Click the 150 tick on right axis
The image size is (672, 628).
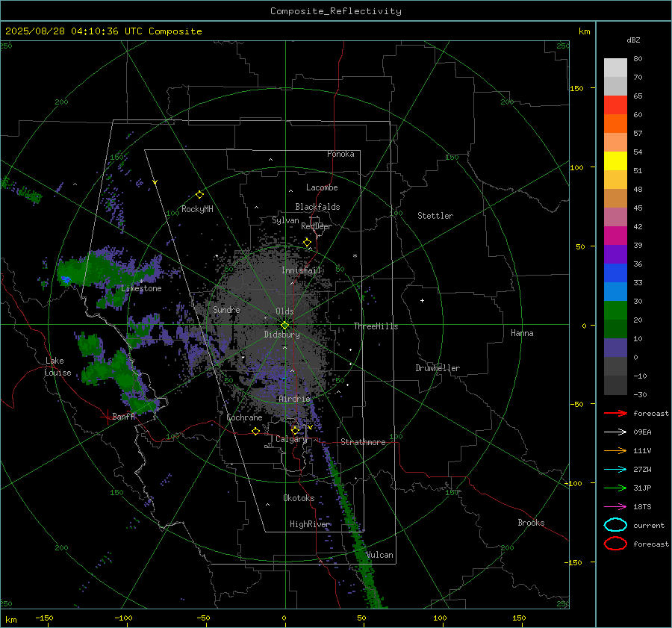576,88
